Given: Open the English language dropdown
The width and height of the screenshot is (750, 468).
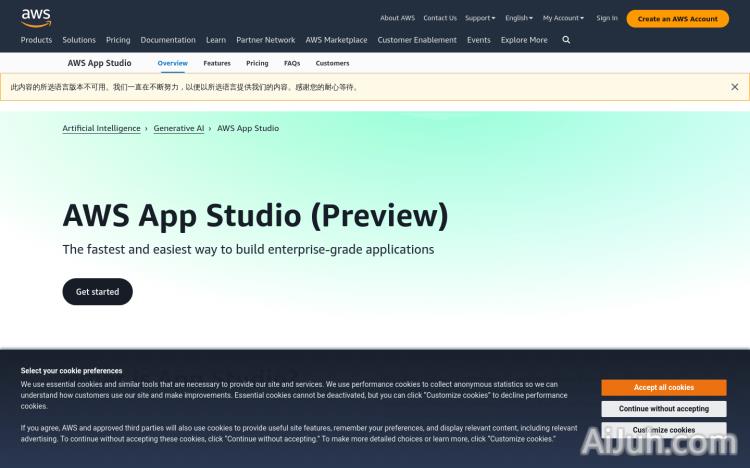Looking at the screenshot, I should 518,18.
